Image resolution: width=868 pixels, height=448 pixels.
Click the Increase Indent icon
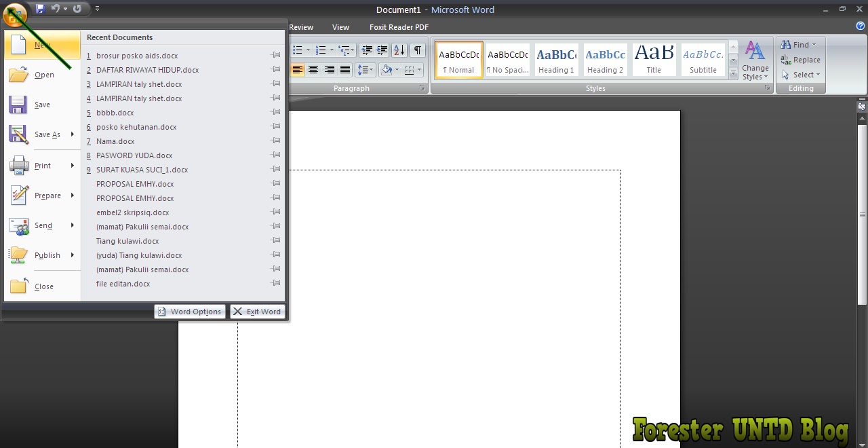382,50
